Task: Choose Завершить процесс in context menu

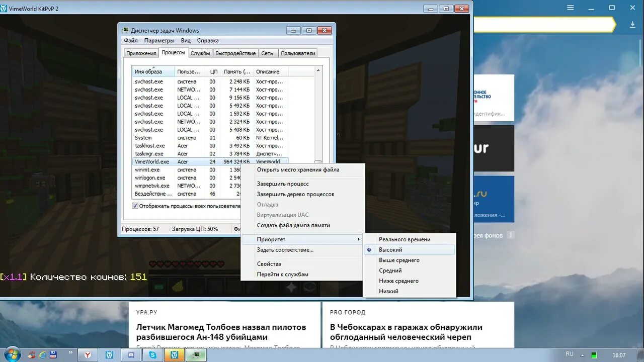Action: tap(302, 184)
